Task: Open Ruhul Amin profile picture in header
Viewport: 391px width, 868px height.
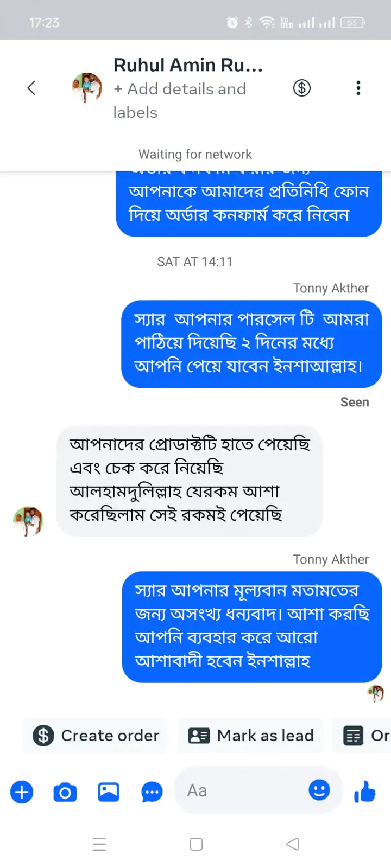Action: click(x=87, y=87)
